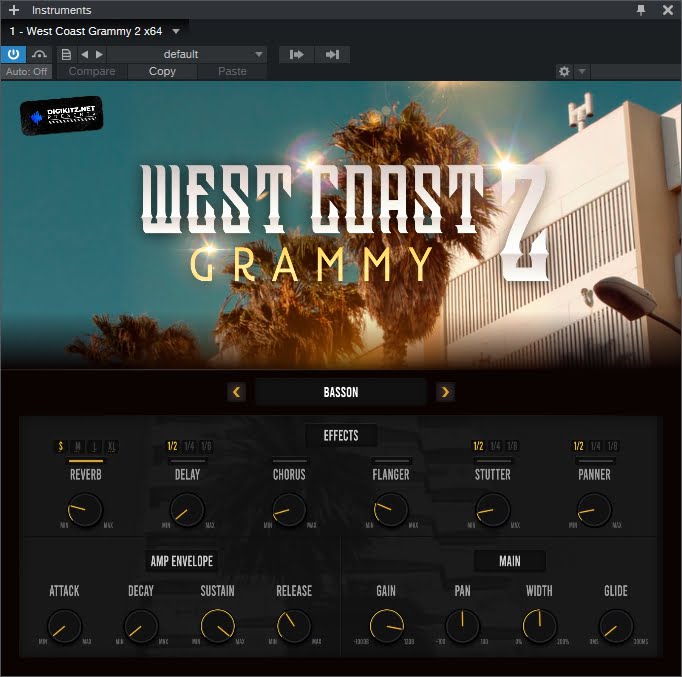
Task: Open the preset file menu icon
Action: [66, 54]
